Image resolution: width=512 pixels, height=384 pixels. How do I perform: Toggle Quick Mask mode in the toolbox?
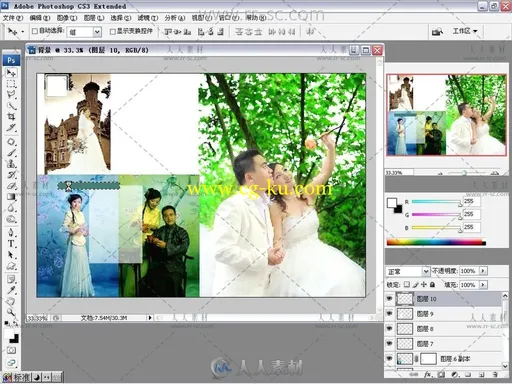11,350
